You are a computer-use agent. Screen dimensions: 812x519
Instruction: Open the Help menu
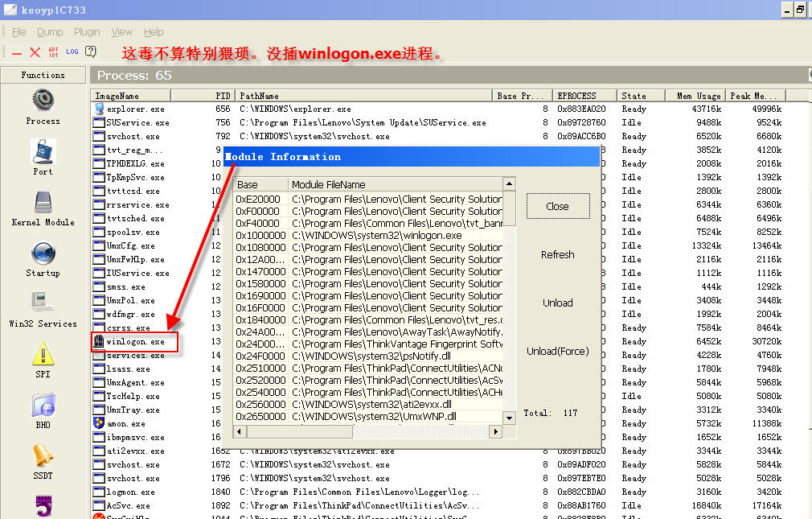click(154, 31)
